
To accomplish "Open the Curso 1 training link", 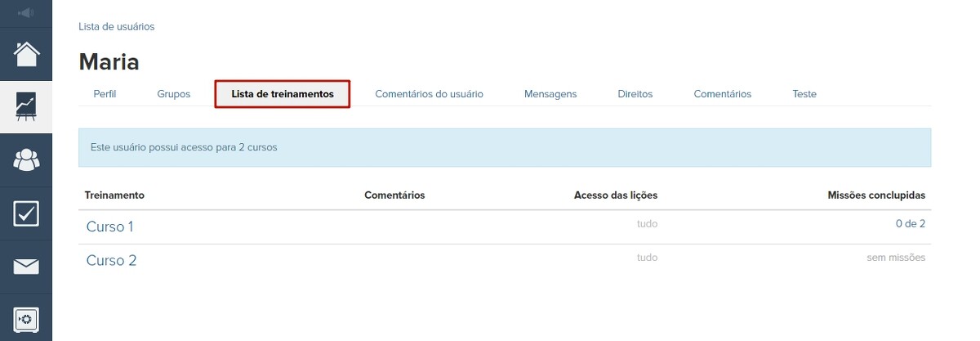I will 109,227.
